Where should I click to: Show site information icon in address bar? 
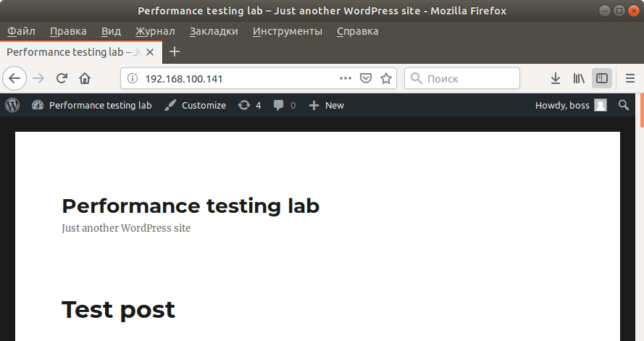pyautogui.click(x=133, y=78)
